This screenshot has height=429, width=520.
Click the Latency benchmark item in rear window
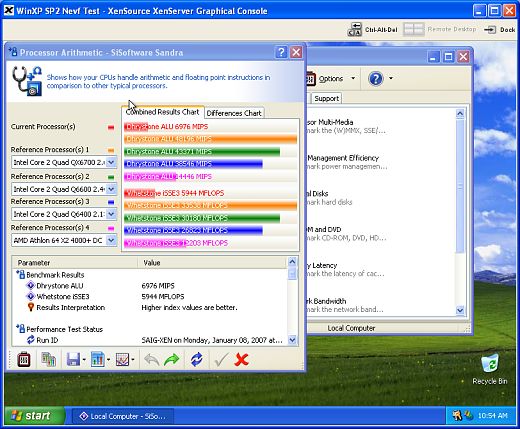345,269
